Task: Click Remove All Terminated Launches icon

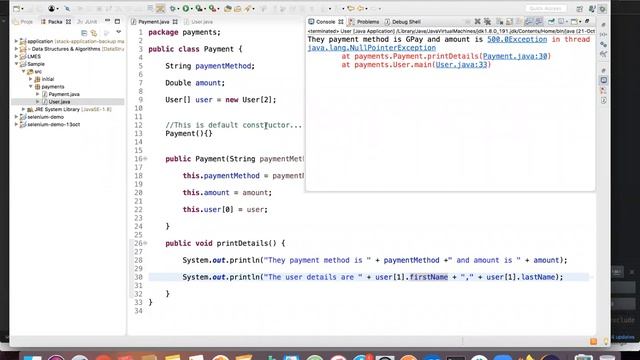Action: coord(487,21)
